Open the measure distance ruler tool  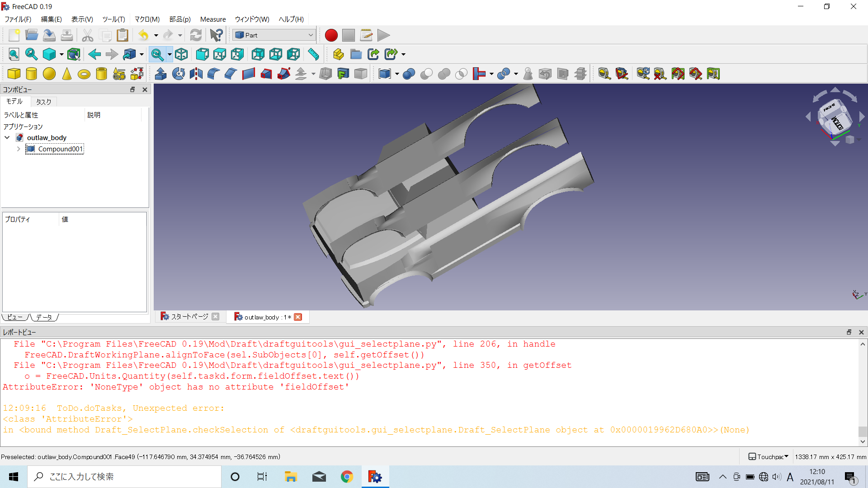(x=313, y=54)
